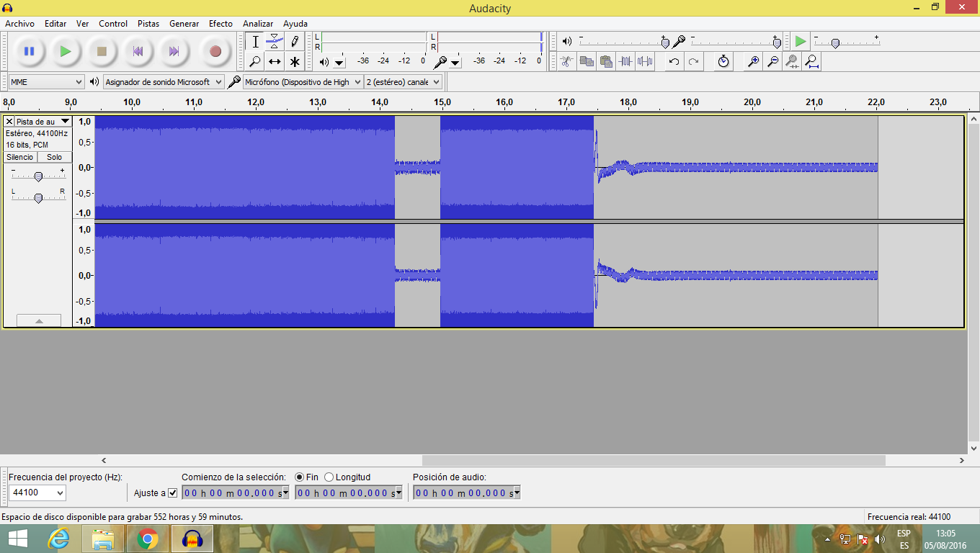Click the Fit Project zoom icon
Screen dimensions: 980x553
(x=812, y=62)
